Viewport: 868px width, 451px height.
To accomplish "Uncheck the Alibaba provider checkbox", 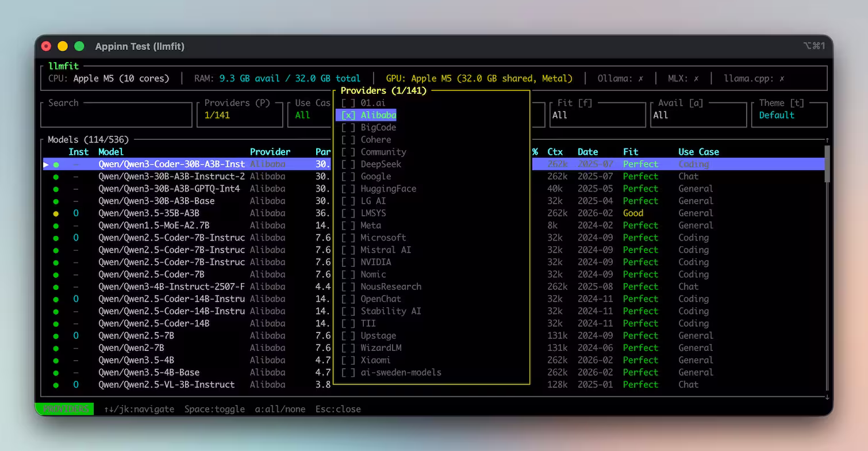I will tap(348, 116).
